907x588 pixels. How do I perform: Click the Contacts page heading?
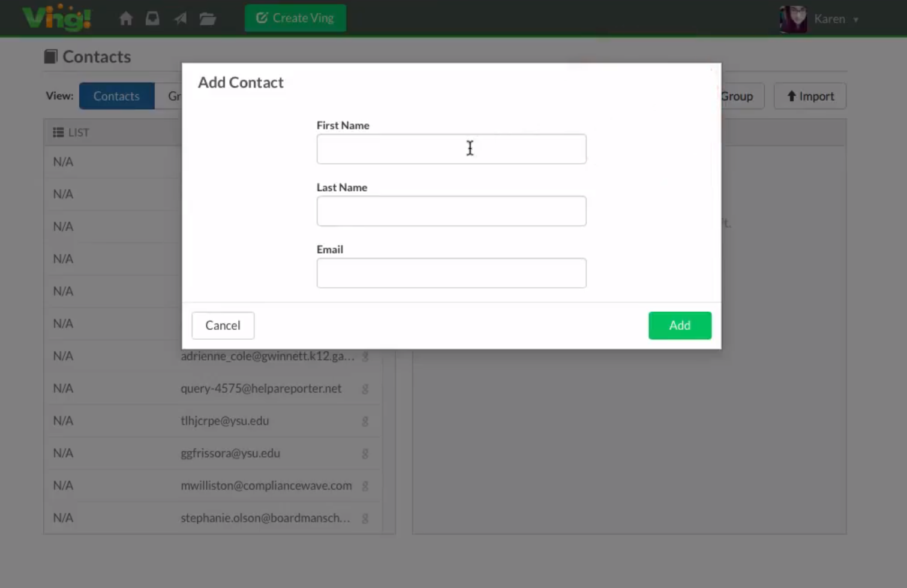coord(88,56)
